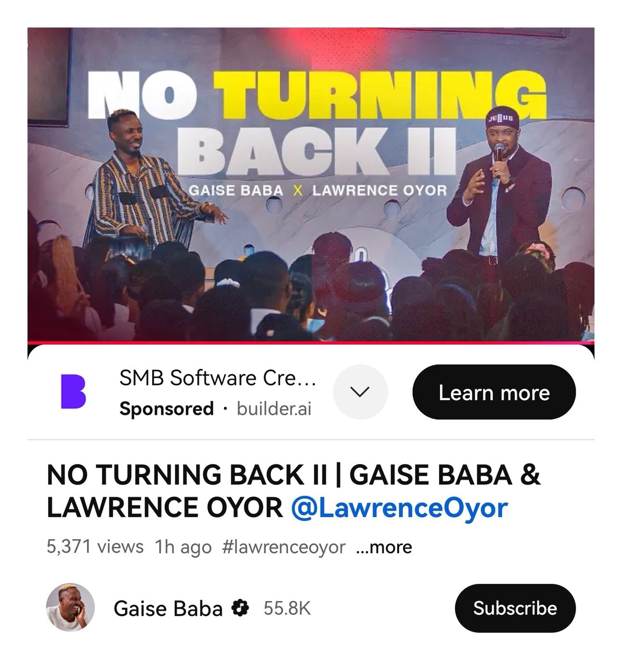The width and height of the screenshot is (622, 672).
Task: Click the Gaise Baba channel name
Action: [x=168, y=608]
